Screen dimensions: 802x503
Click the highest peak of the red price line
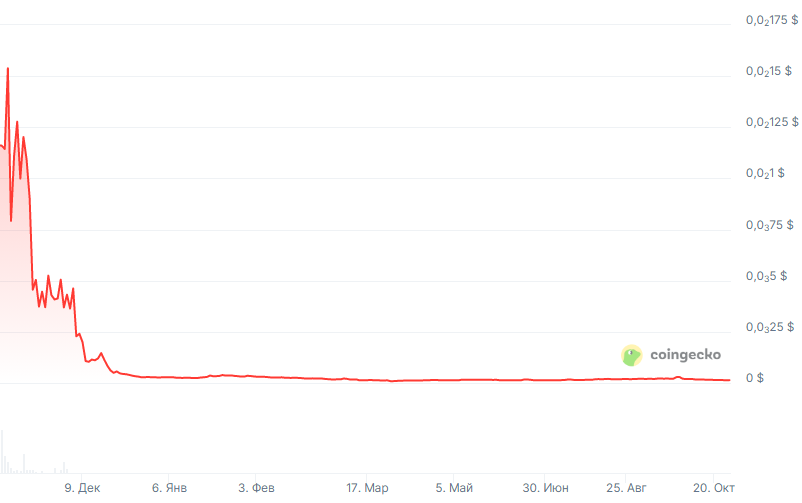coord(8,69)
